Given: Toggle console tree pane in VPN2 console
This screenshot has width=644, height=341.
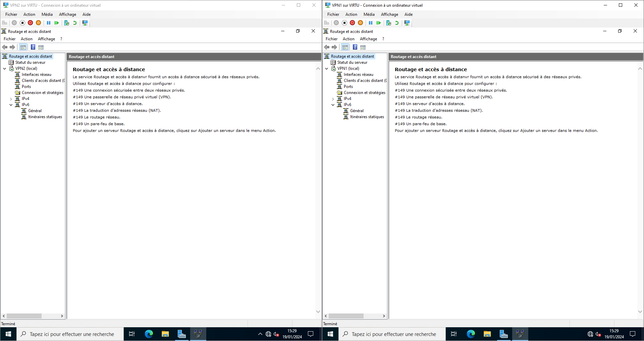Looking at the screenshot, I should click(x=23, y=47).
